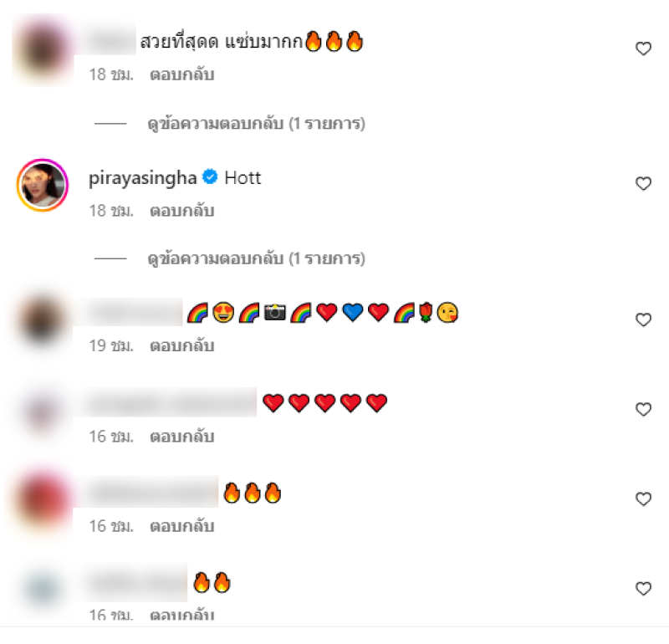Like the five red hearts comment

click(x=643, y=409)
